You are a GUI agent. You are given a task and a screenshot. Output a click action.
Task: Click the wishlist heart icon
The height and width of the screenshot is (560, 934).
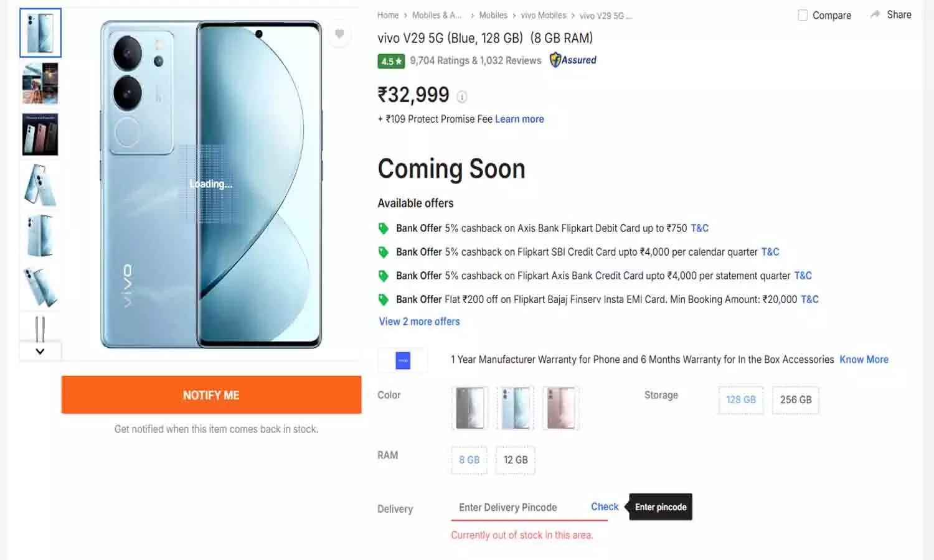pos(340,34)
